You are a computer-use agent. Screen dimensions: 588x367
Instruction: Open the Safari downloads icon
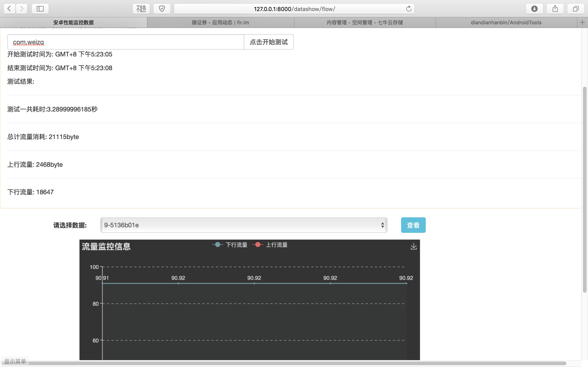[534, 9]
